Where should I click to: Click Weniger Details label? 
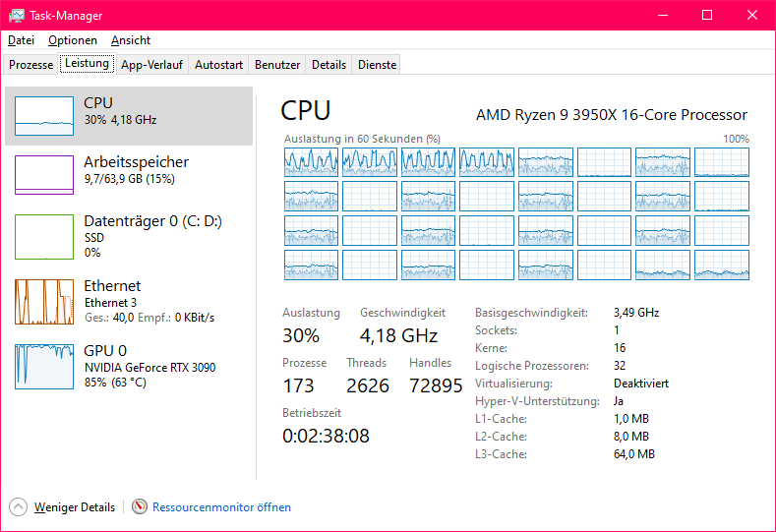click(75, 507)
